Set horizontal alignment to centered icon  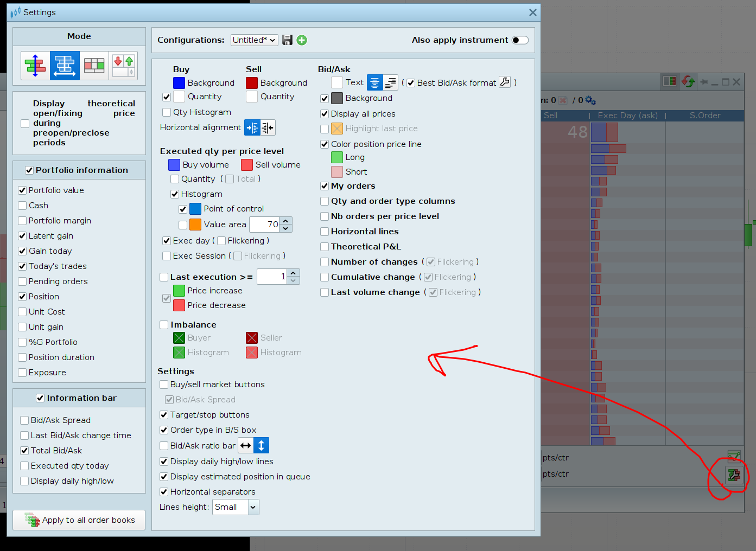point(268,128)
